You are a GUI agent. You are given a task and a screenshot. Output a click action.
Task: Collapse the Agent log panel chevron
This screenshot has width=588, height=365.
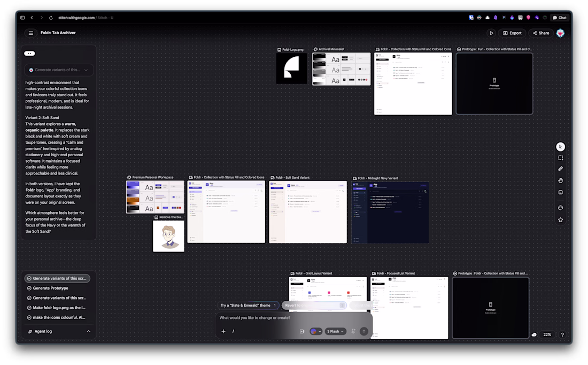pyautogui.click(x=89, y=332)
